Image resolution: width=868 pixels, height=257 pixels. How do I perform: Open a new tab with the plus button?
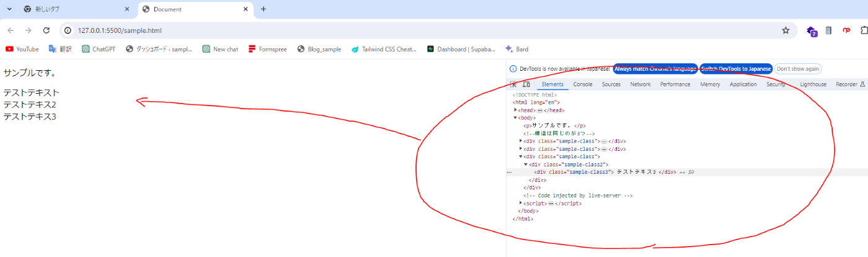click(x=263, y=9)
